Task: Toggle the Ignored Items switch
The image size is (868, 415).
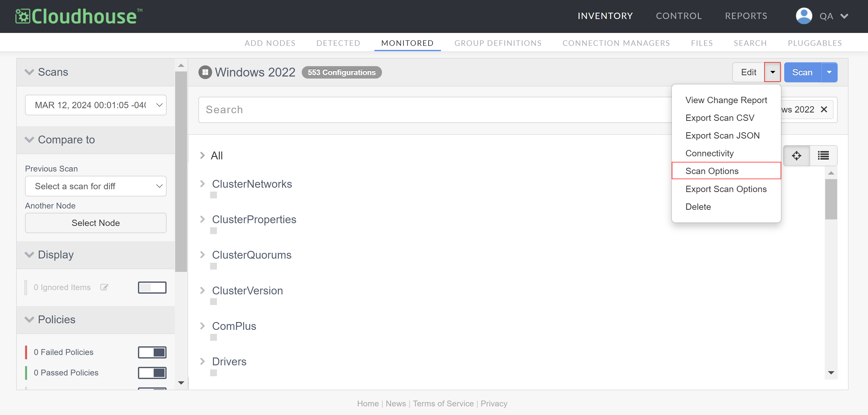Action: 152,287
